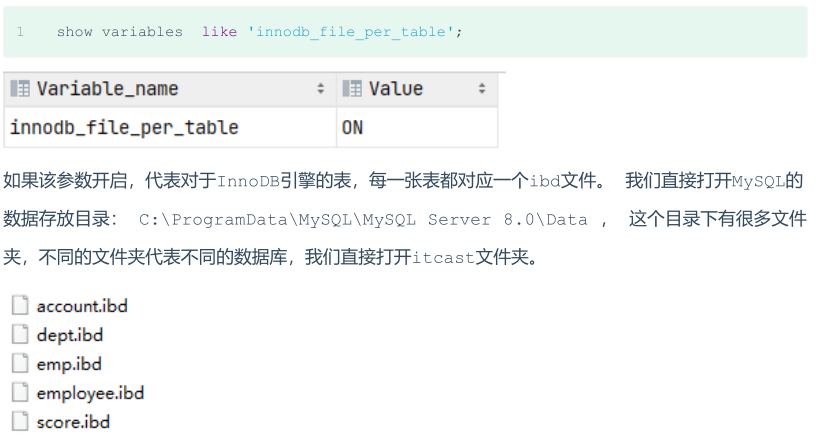Select the dept.ibd file name
The image size is (817, 442).
[x=70, y=335]
